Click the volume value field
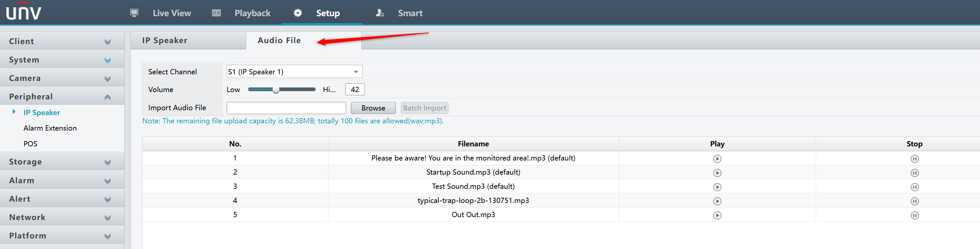This screenshot has width=980, height=249. (354, 89)
